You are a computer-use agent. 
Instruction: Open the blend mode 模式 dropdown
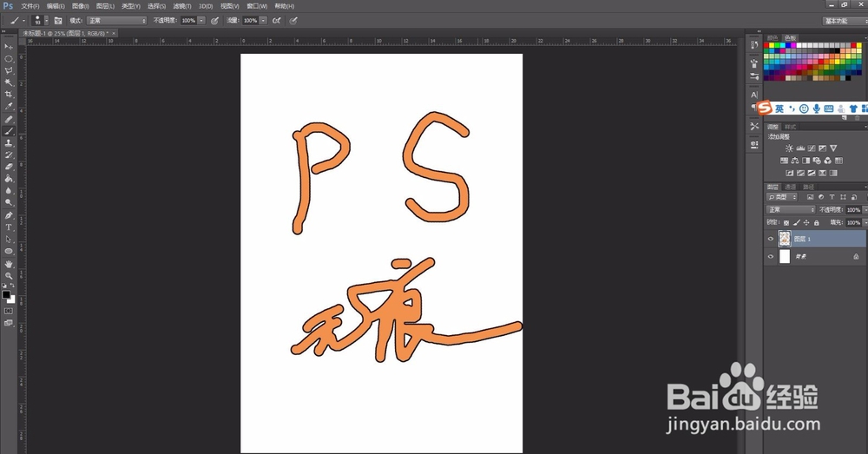(x=117, y=21)
